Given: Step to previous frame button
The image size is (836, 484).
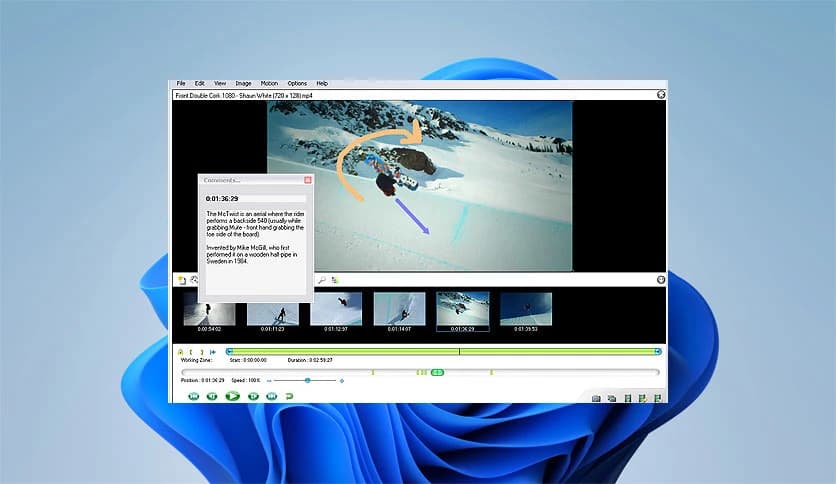Looking at the screenshot, I should coord(212,396).
